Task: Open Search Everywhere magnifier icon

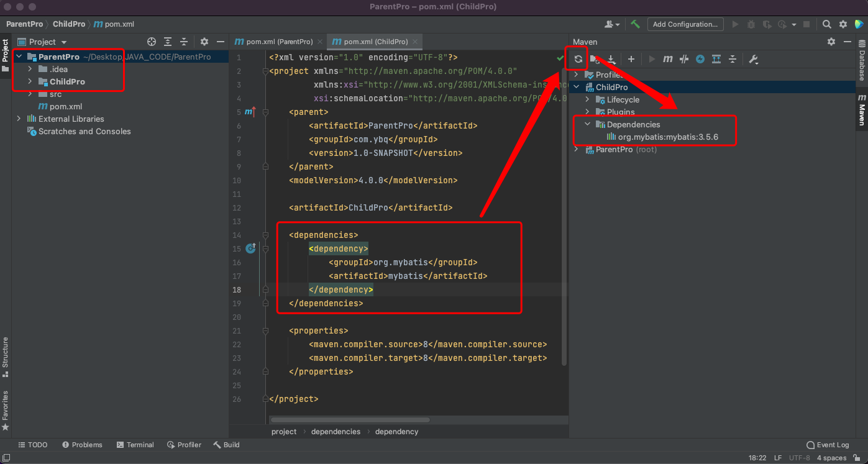Action: [x=827, y=24]
